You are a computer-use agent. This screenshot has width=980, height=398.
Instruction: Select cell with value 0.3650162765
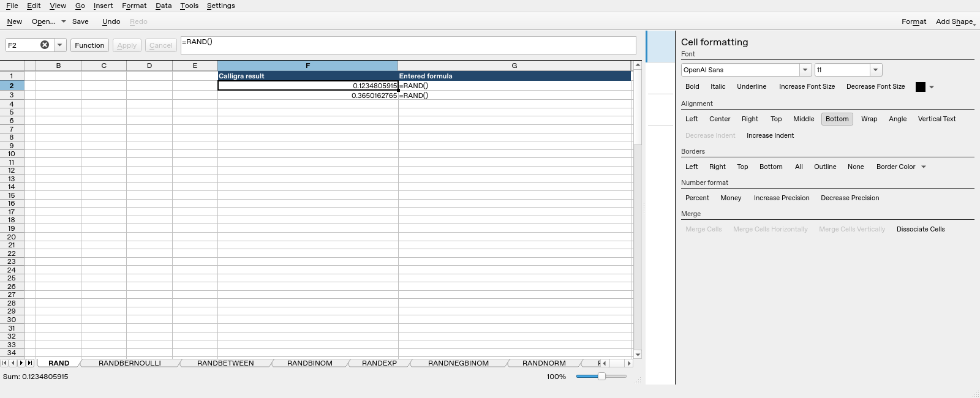click(x=307, y=96)
